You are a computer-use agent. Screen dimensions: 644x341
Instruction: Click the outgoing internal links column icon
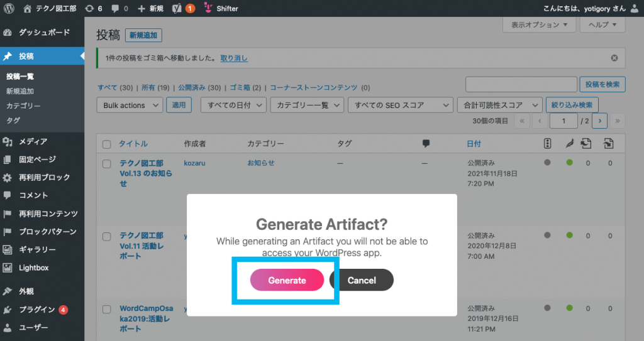[x=586, y=143]
